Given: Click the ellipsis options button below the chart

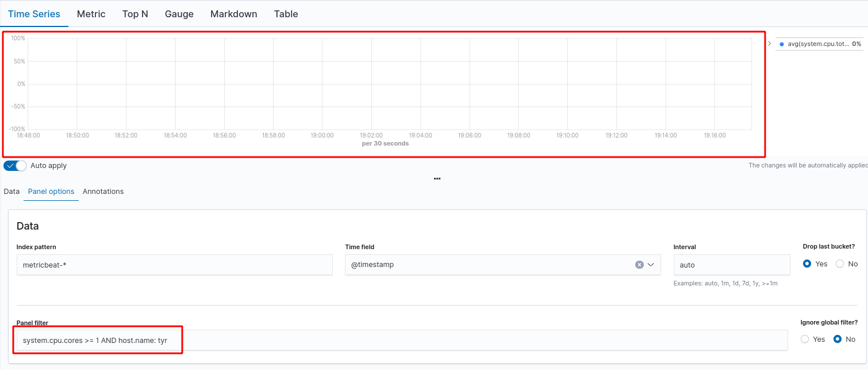Looking at the screenshot, I should 437,178.
